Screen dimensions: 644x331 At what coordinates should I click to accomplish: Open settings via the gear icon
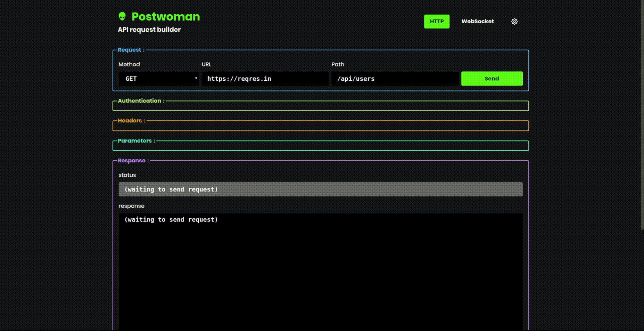514,22
